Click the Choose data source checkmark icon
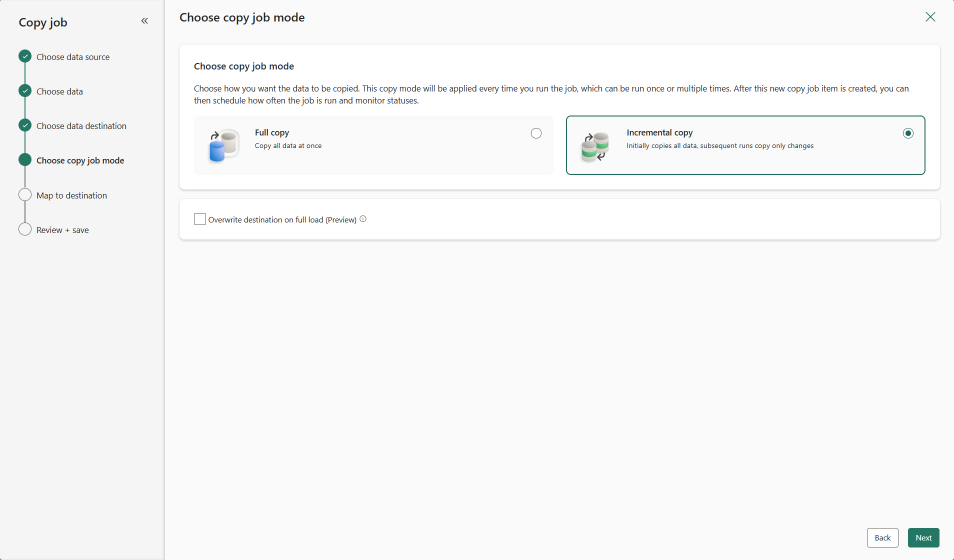This screenshot has width=954, height=560. point(25,56)
